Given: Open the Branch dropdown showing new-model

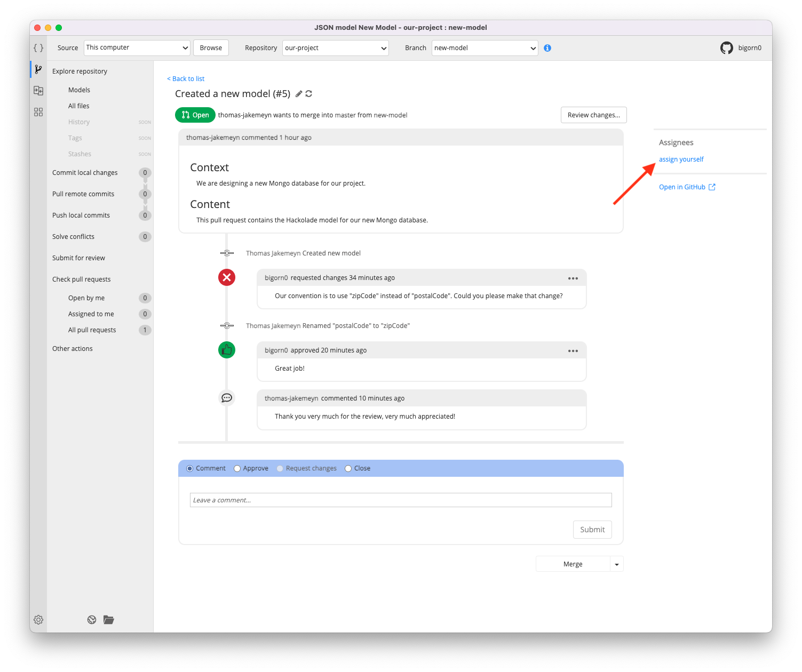Looking at the screenshot, I should (484, 47).
